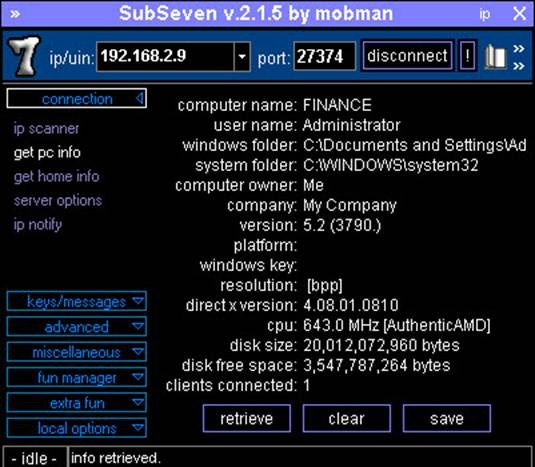This screenshot has height=467, width=535.
Task: Close the SubSeven window with X
Action: [520, 14]
